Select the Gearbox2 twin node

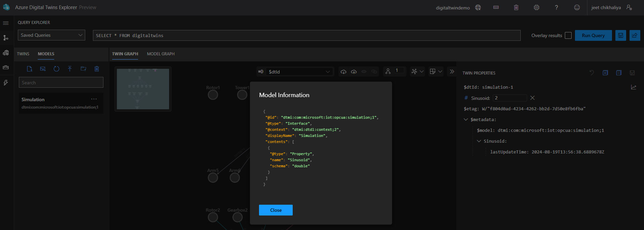237,218
